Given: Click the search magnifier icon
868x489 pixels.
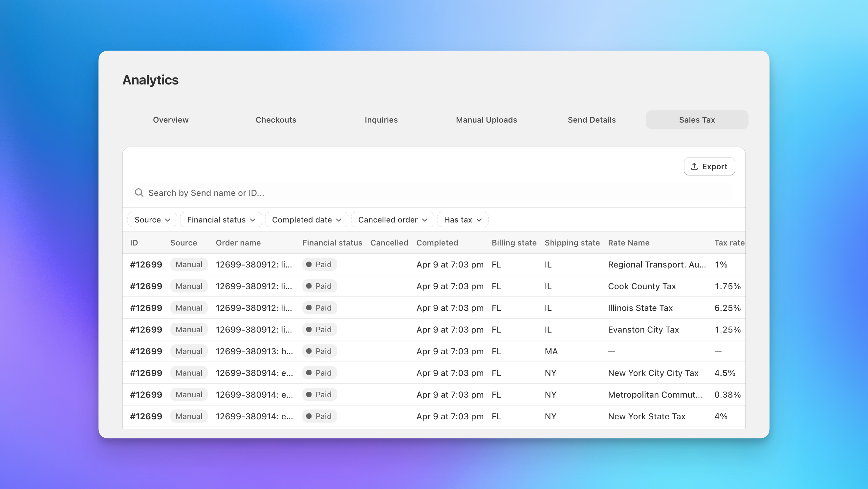Looking at the screenshot, I should [x=139, y=193].
